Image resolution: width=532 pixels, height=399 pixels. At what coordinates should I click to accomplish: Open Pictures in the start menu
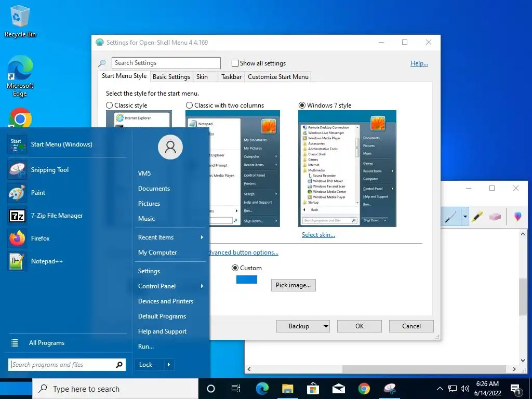pos(149,204)
